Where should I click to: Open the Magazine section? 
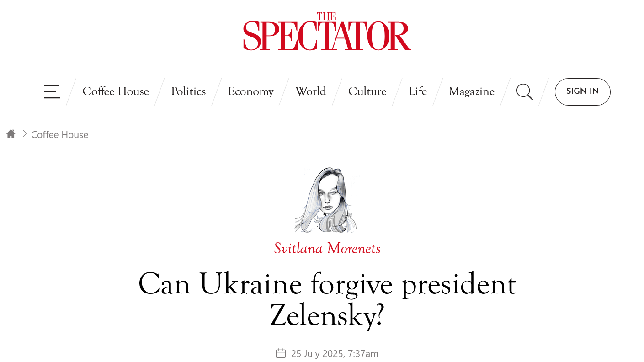tap(472, 91)
